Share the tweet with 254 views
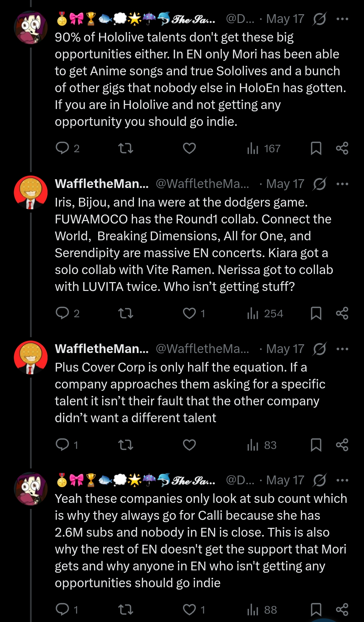364x622 pixels. tap(342, 313)
